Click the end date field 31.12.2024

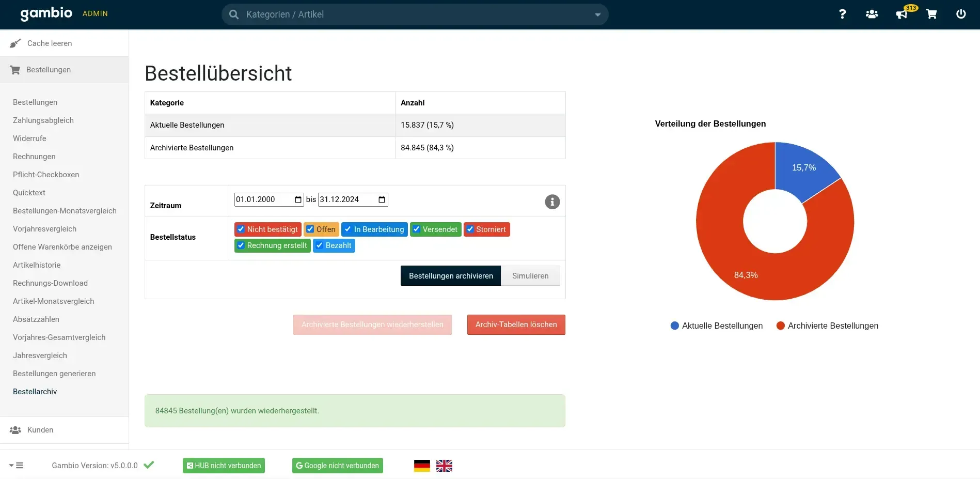346,199
